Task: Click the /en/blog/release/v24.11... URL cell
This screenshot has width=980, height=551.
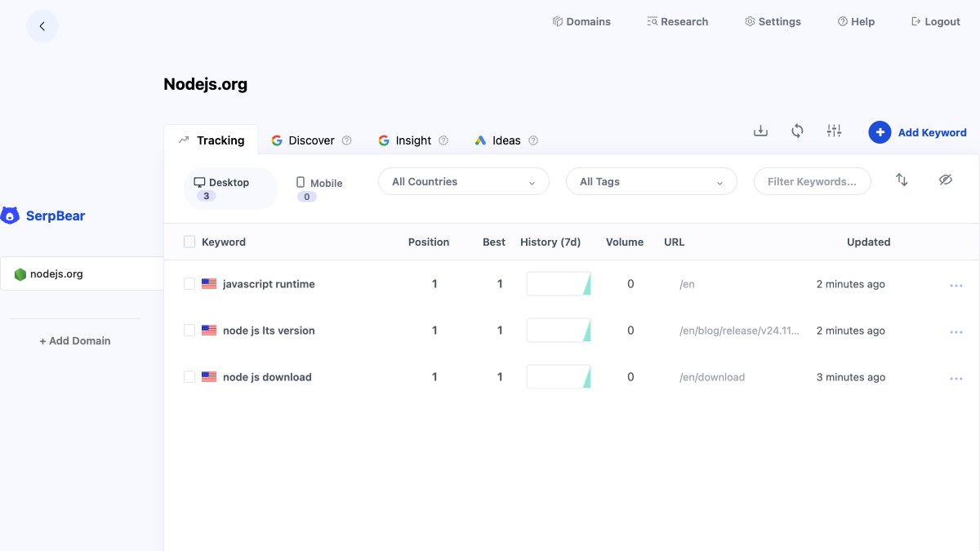Action: (x=739, y=331)
